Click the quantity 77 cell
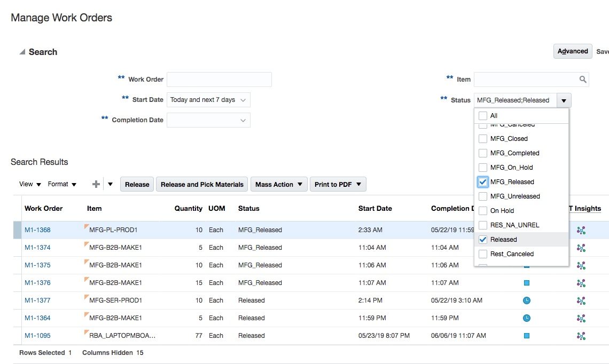Image resolution: width=609 pixels, height=364 pixels. [x=199, y=336]
